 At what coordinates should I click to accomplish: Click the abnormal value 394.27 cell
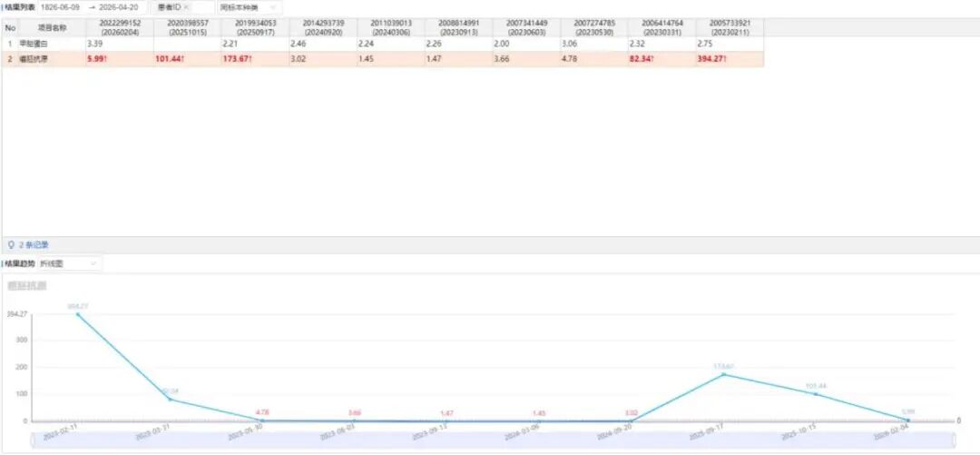[730, 59]
